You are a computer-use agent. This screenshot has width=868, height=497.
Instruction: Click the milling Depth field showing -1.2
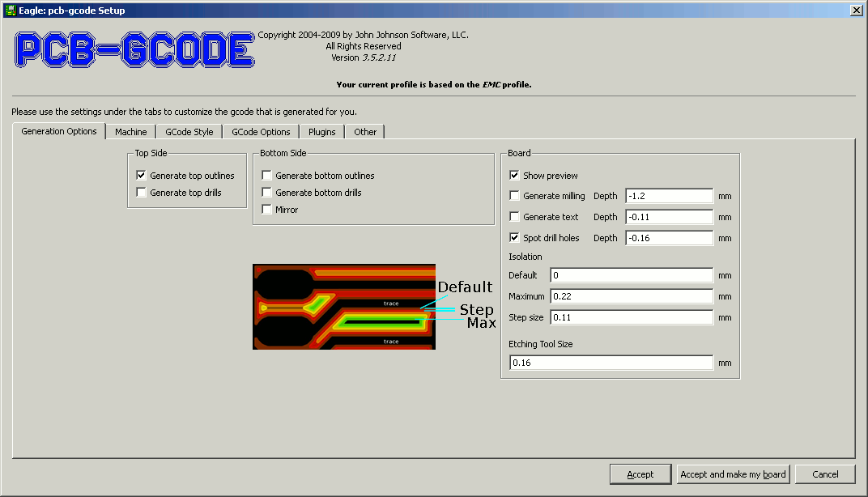670,196
